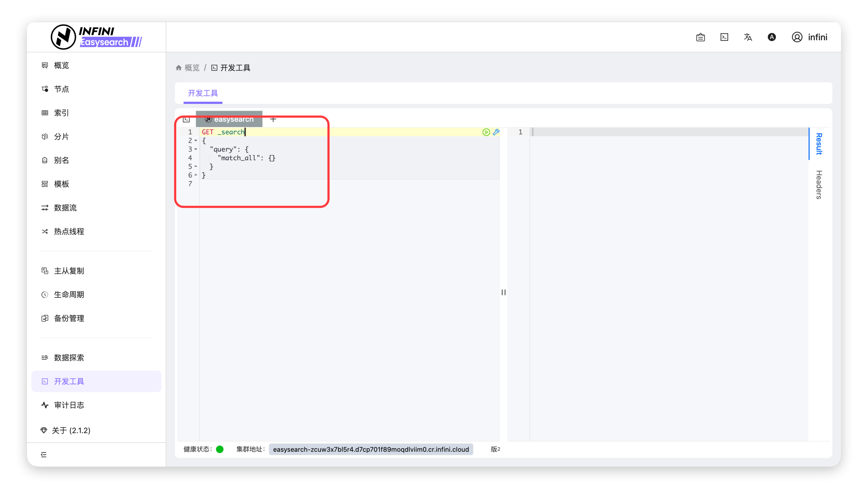Select the easysearch cluster tab

(229, 119)
